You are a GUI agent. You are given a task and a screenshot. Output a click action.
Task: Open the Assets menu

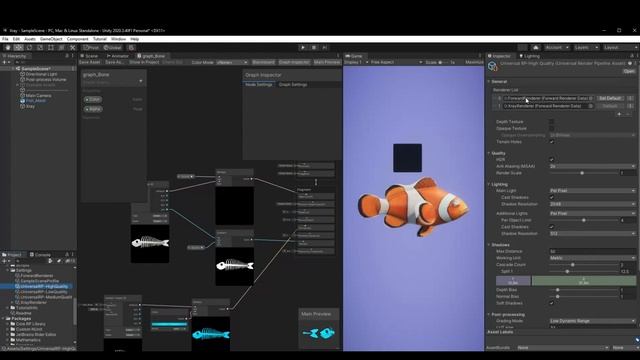coord(30,39)
